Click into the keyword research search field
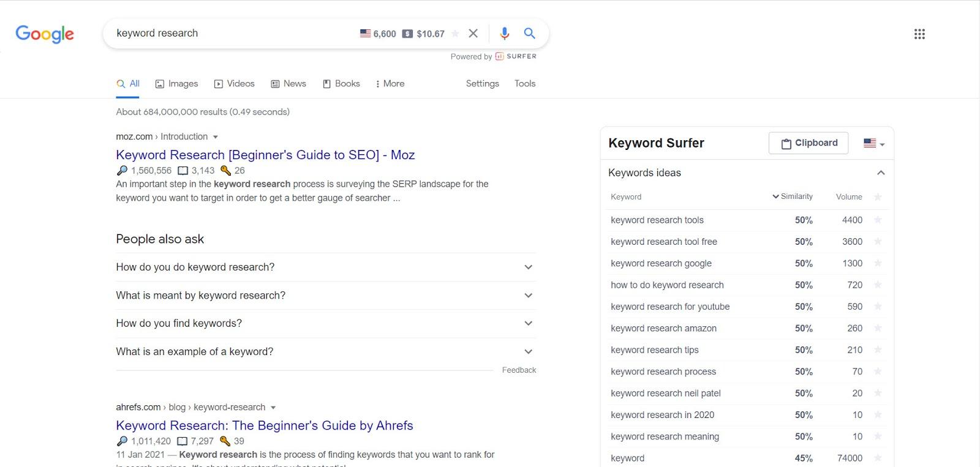 (x=233, y=34)
